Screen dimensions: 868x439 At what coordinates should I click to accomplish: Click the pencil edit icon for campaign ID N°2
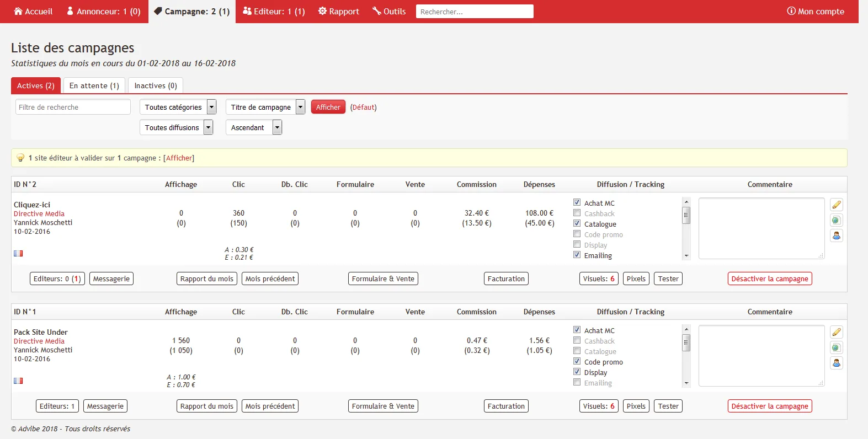(837, 205)
